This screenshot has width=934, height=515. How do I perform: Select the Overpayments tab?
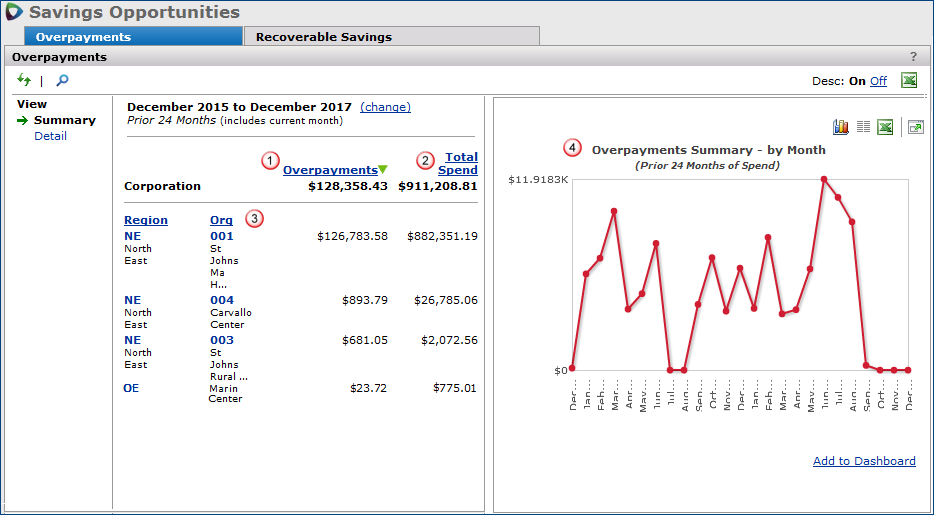point(83,37)
